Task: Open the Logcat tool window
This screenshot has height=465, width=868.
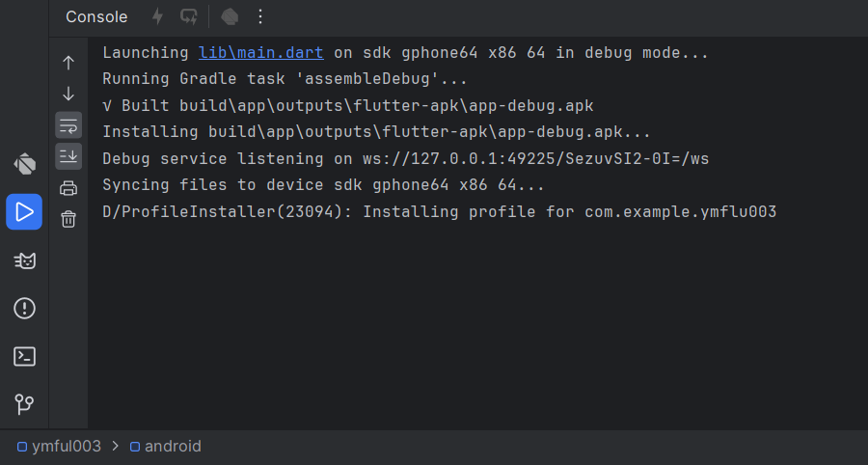Action: pyautogui.click(x=24, y=260)
